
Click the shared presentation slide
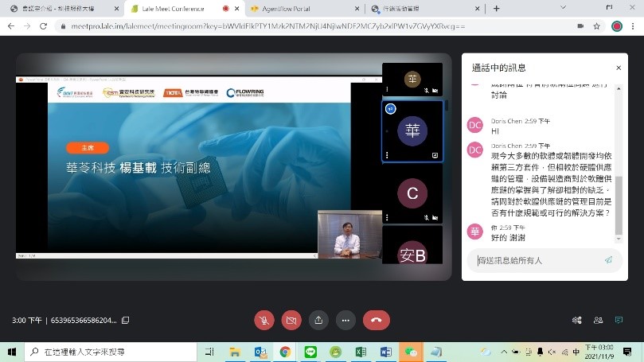coord(199,167)
